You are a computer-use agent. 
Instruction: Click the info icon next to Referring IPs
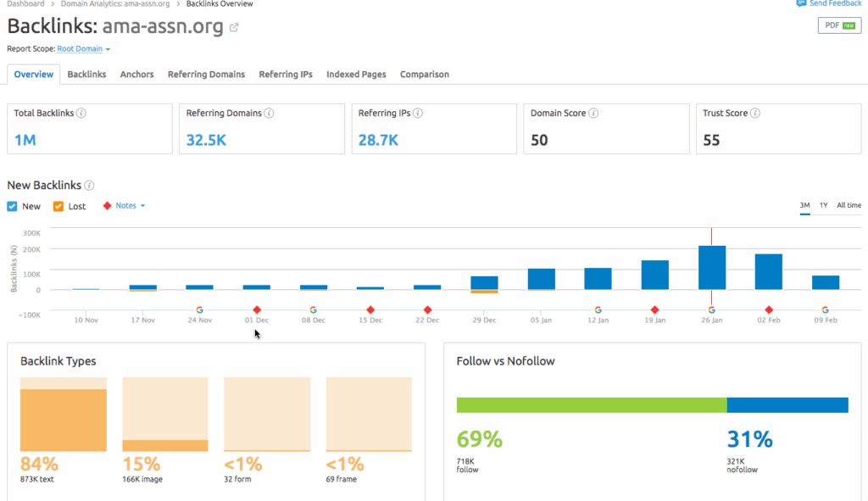click(418, 113)
